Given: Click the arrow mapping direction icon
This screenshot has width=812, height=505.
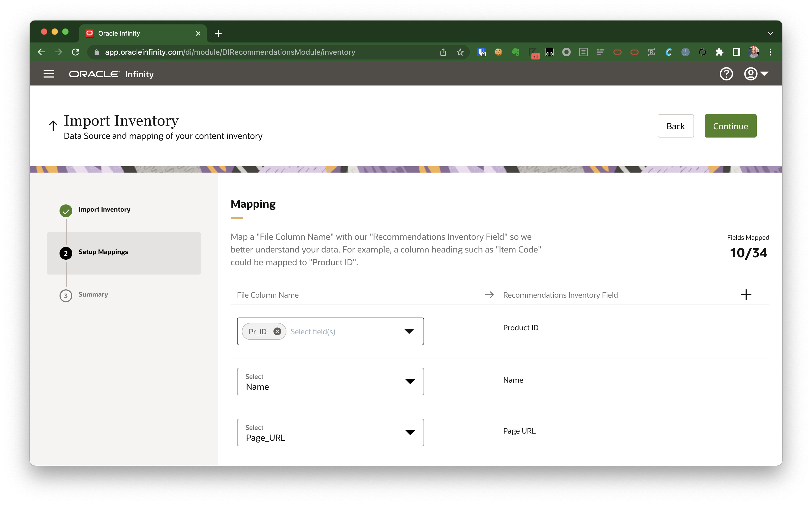Looking at the screenshot, I should tap(489, 294).
